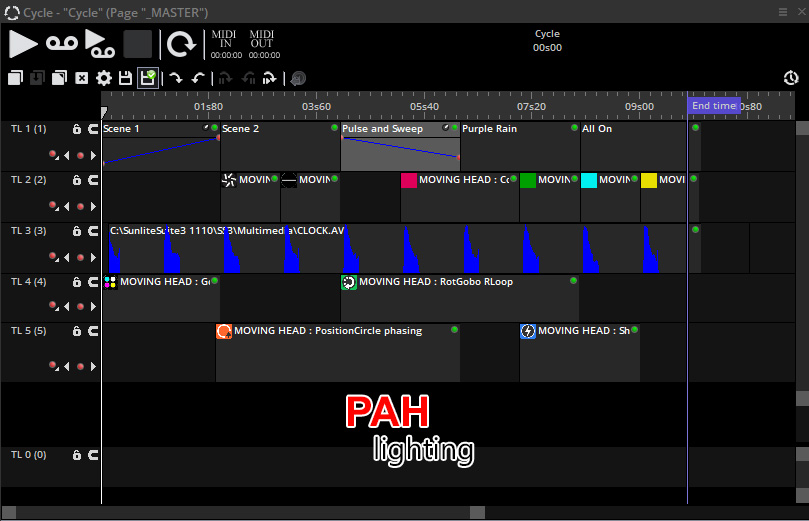Click the play-and-record combined icon
Viewport: 809px width, 521px height.
[100, 44]
